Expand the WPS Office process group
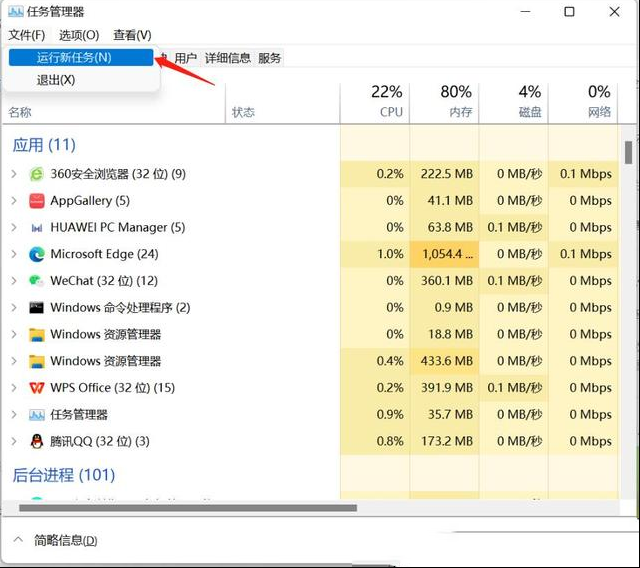 (14, 388)
